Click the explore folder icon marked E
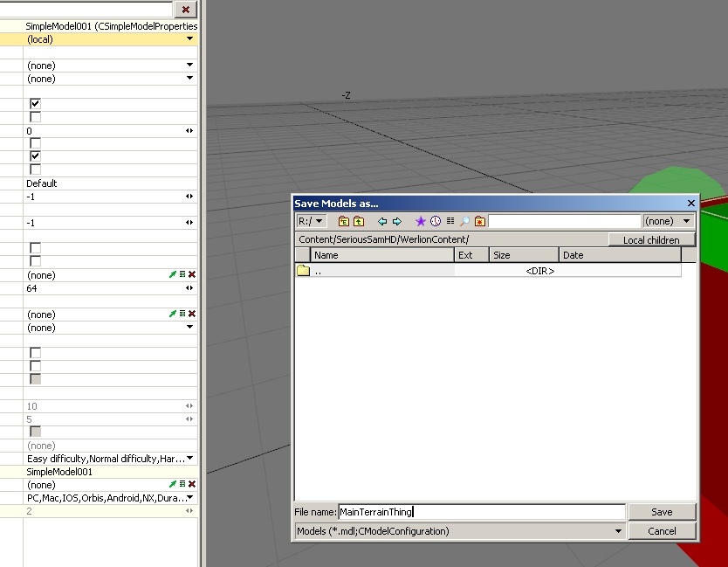Image resolution: width=728 pixels, height=567 pixels. pos(344,221)
